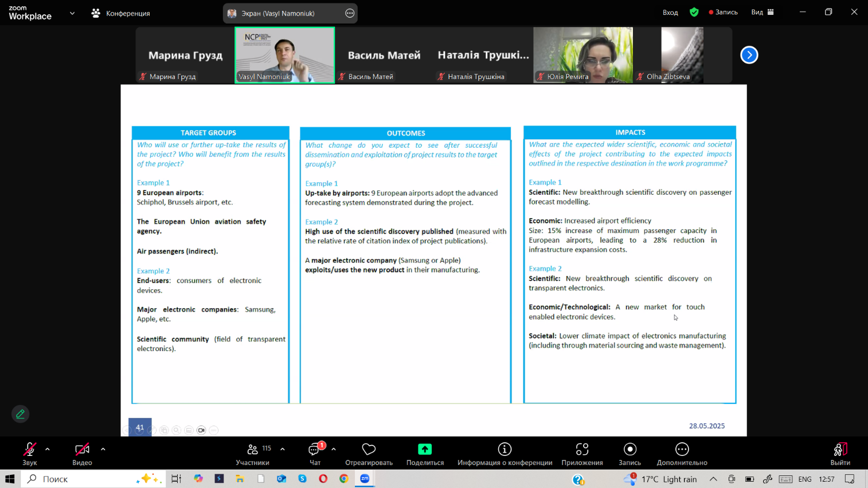Image resolution: width=868 pixels, height=488 pixels.
Task: Click the green encryption shield icon
Action: pos(694,12)
